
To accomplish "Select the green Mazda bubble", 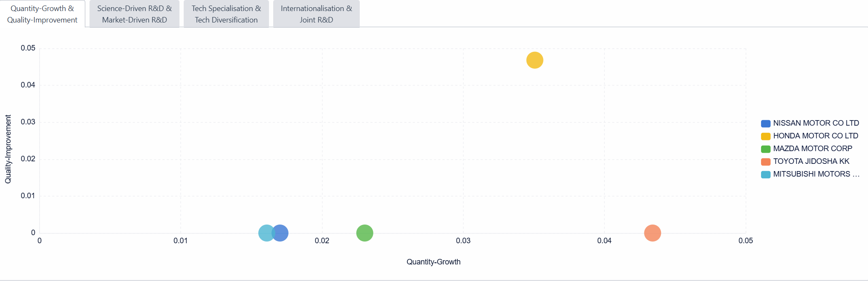I will coord(364,233).
